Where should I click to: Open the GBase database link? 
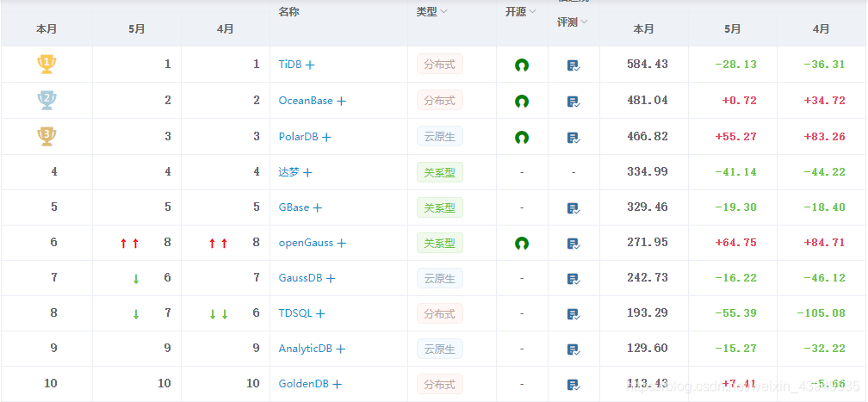click(294, 207)
